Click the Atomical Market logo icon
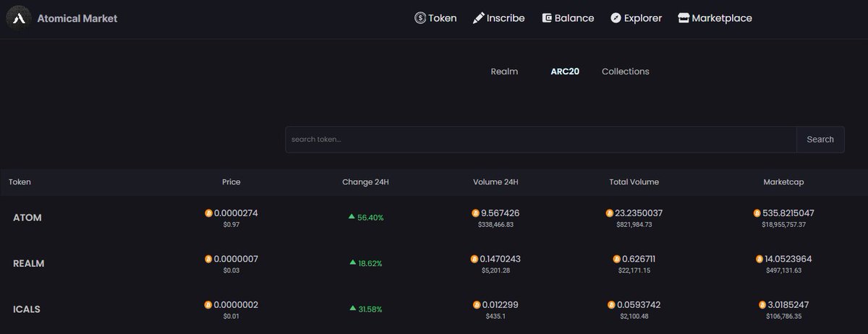 coord(20,17)
